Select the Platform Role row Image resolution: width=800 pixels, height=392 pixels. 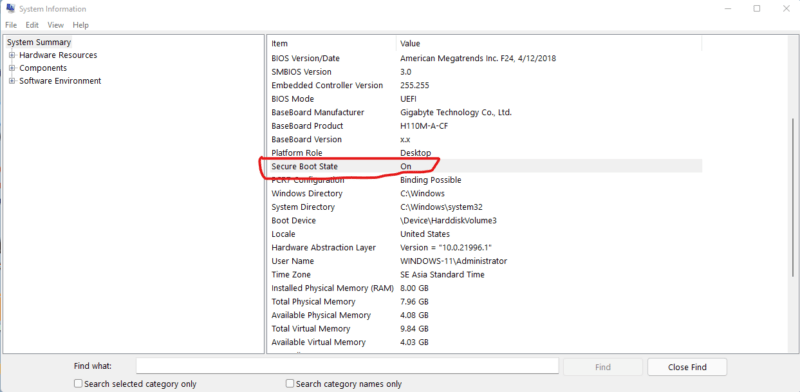[x=485, y=153]
